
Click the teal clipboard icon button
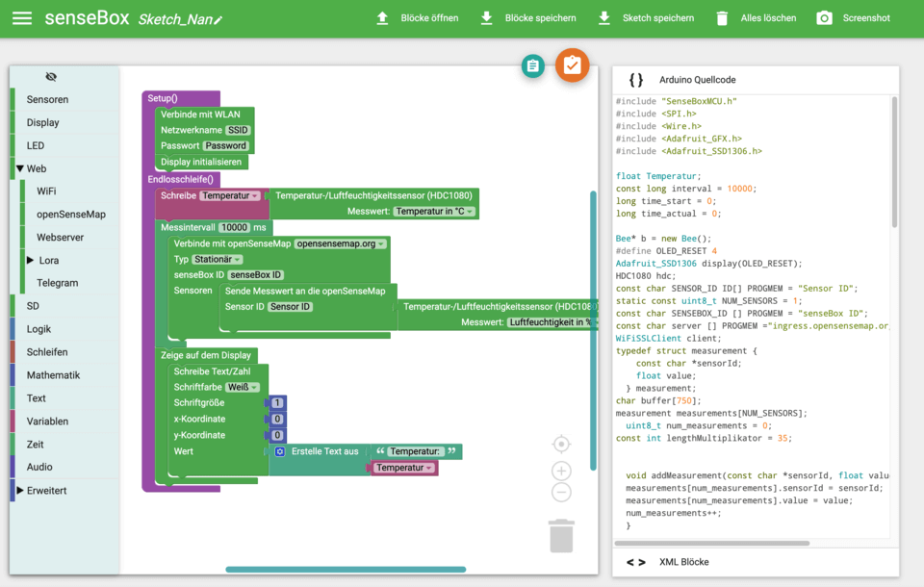[532, 65]
